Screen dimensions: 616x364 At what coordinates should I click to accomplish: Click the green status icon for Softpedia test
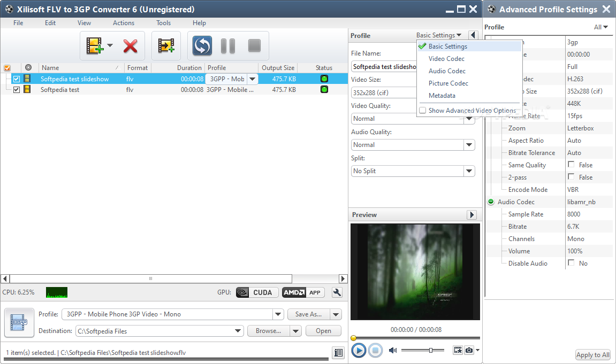(324, 89)
